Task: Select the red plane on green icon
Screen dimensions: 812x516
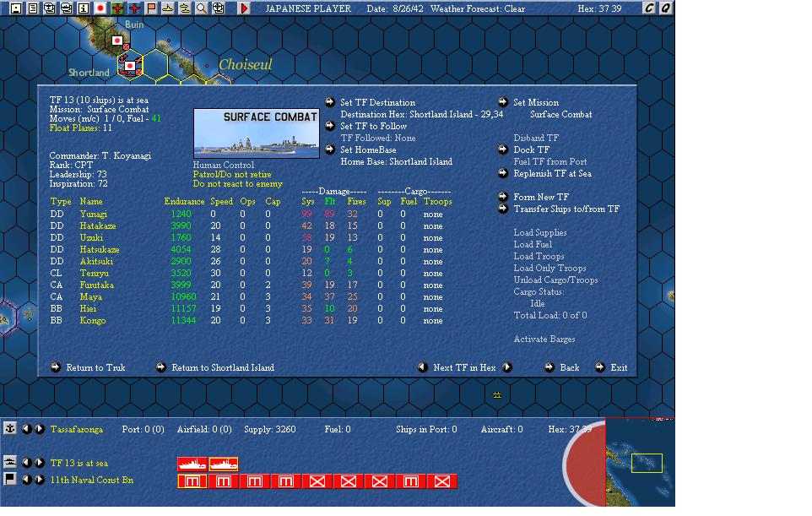Action: coord(117,8)
